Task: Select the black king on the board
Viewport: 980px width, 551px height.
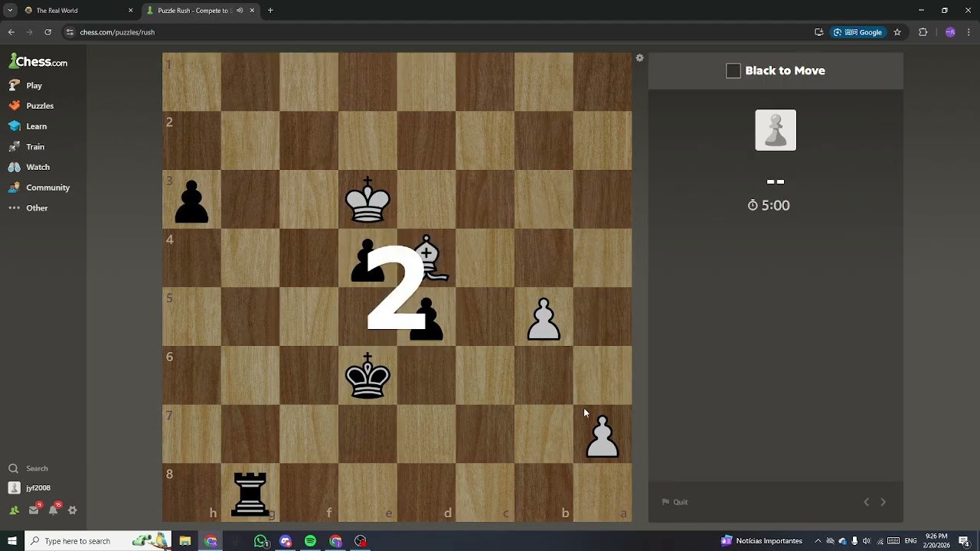Action: click(367, 375)
